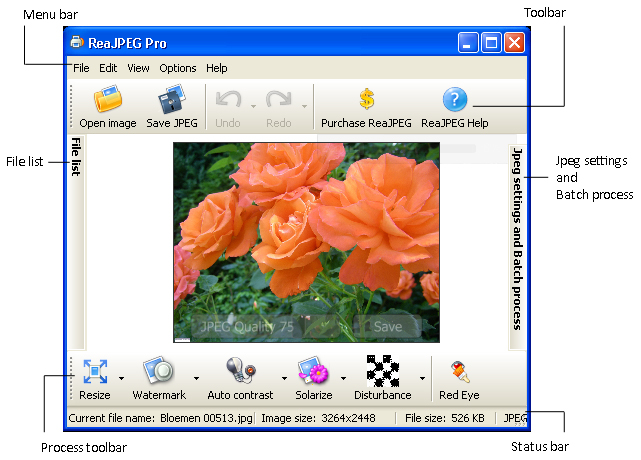Open ReaJPEG Help question mark icon
This screenshot has height=460, width=641.
pos(455,99)
